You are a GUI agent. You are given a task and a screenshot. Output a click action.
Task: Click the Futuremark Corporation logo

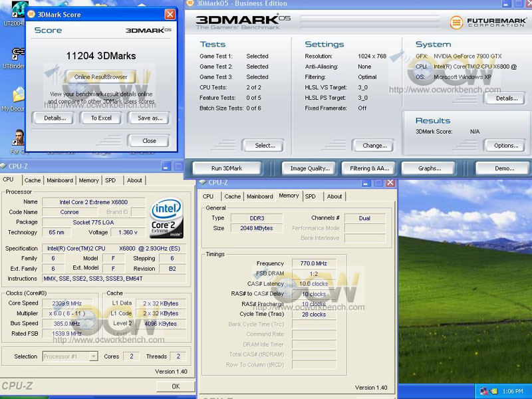tap(488, 23)
